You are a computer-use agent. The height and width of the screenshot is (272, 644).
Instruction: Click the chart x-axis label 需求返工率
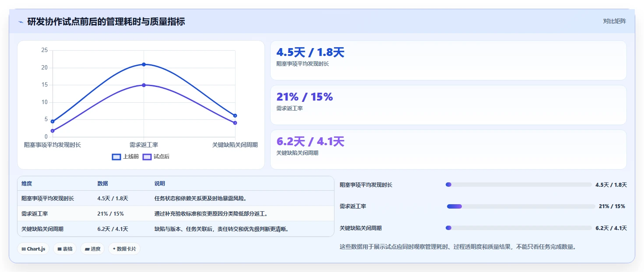(144, 145)
